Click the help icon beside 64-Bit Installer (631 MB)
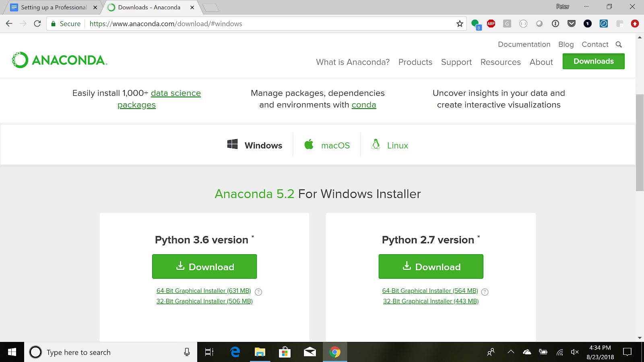This screenshot has height=362, width=644. coord(258,292)
